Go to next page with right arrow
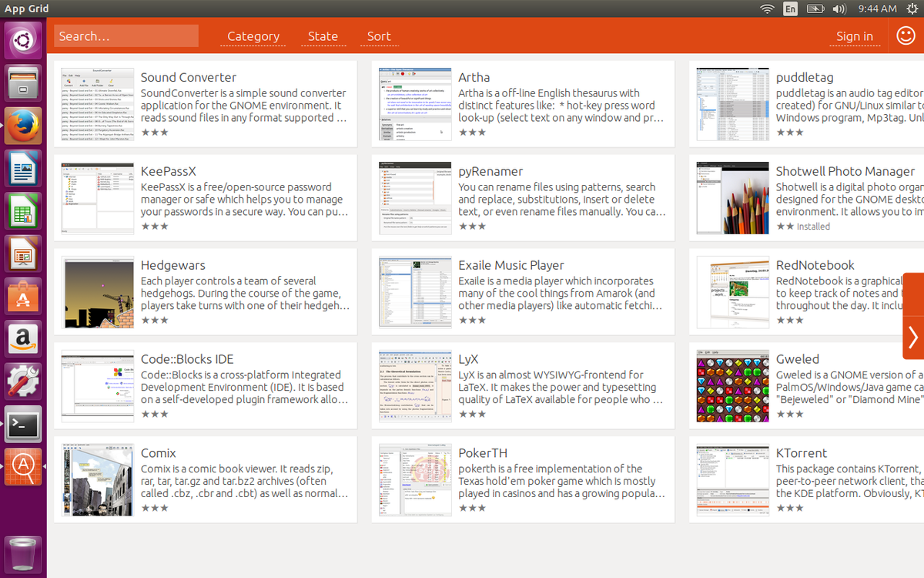Viewport: 924px width, 578px height. [x=913, y=338]
